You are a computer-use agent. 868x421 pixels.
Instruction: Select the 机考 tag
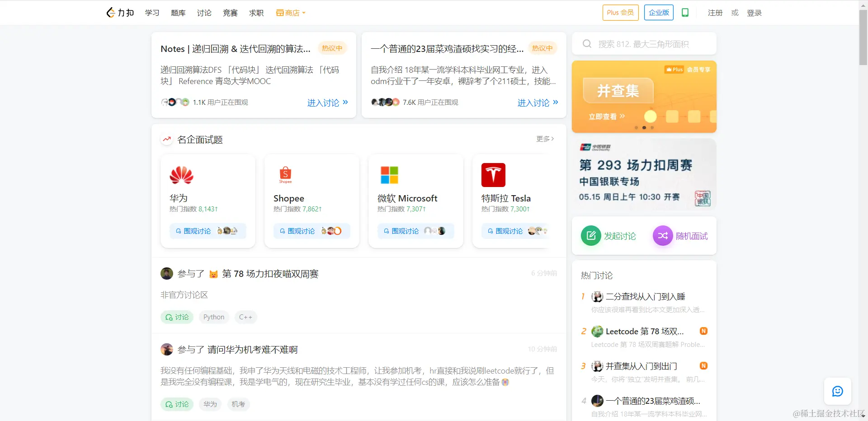pos(238,404)
